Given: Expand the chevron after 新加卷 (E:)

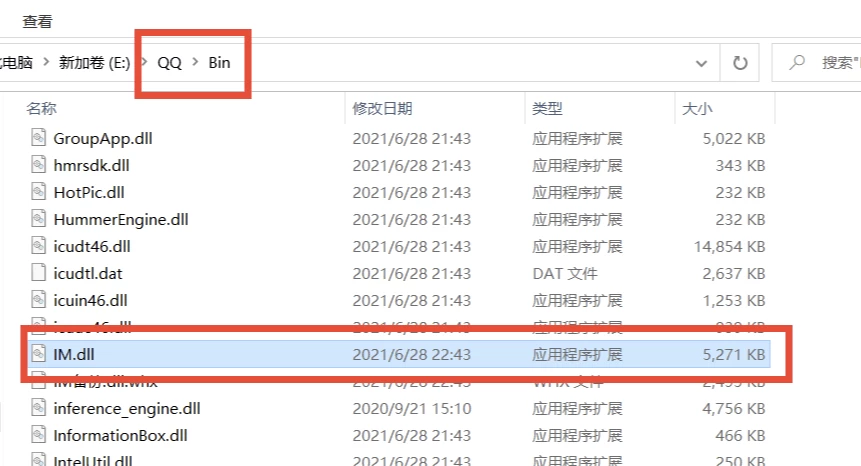Looking at the screenshot, I should click(x=145, y=63).
